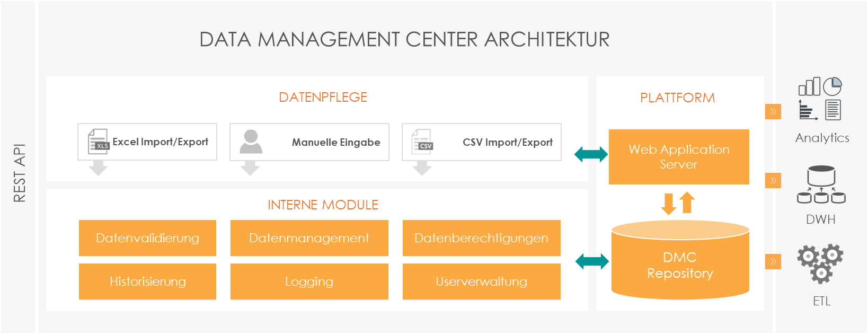This screenshot has width=868, height=334.
Task: Select the Datenberechtigungen block
Action: [481, 238]
